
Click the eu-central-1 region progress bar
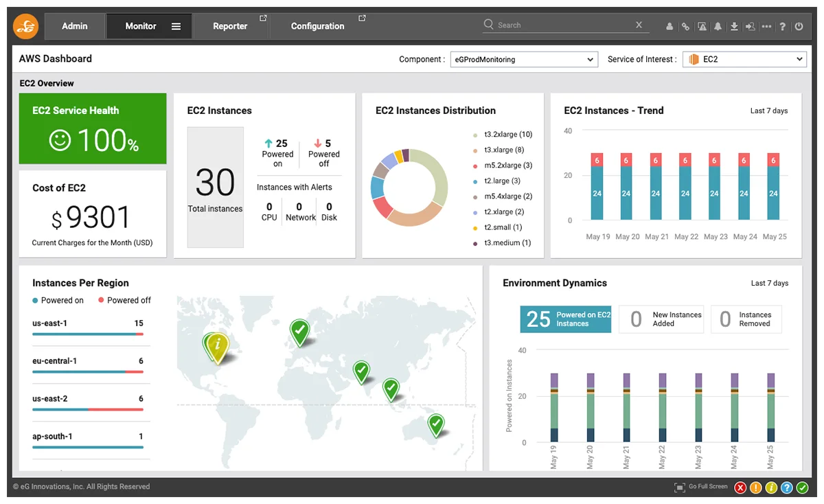[x=88, y=372]
